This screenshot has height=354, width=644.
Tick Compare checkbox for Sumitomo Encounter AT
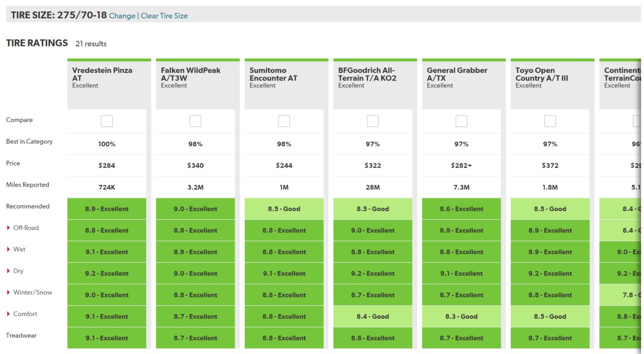pyautogui.click(x=284, y=121)
